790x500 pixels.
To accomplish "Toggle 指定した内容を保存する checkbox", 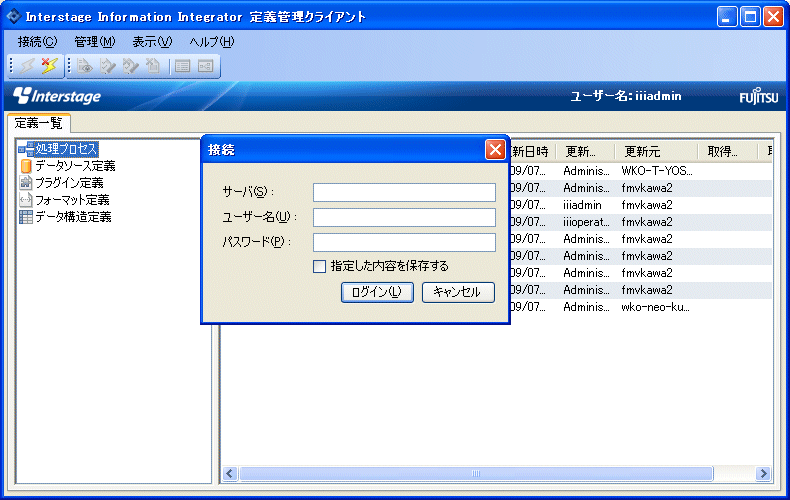I will click(x=319, y=266).
